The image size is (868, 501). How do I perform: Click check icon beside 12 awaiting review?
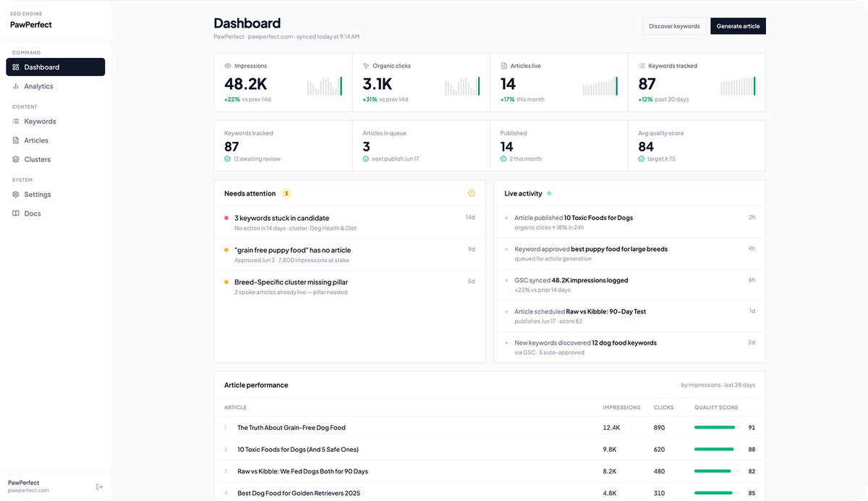[x=227, y=159]
